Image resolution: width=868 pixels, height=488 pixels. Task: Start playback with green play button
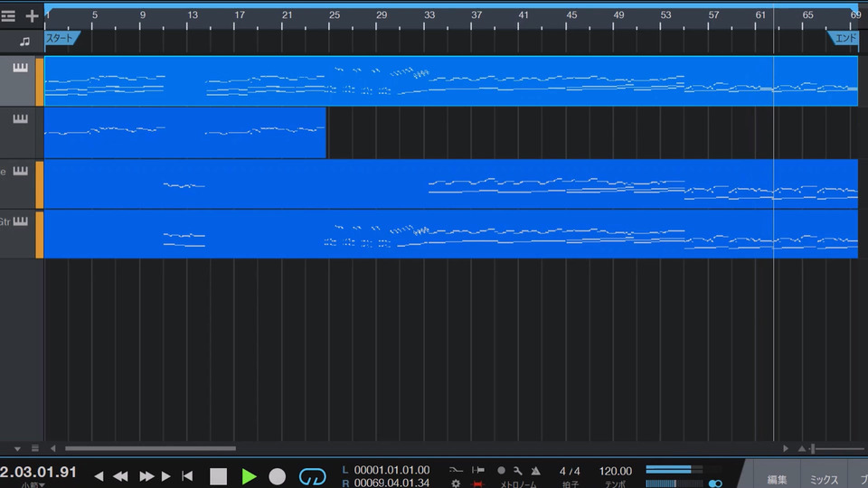pyautogui.click(x=249, y=476)
